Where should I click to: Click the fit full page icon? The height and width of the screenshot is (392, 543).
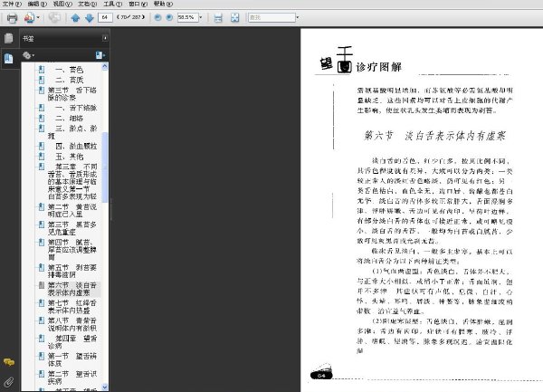[234, 18]
